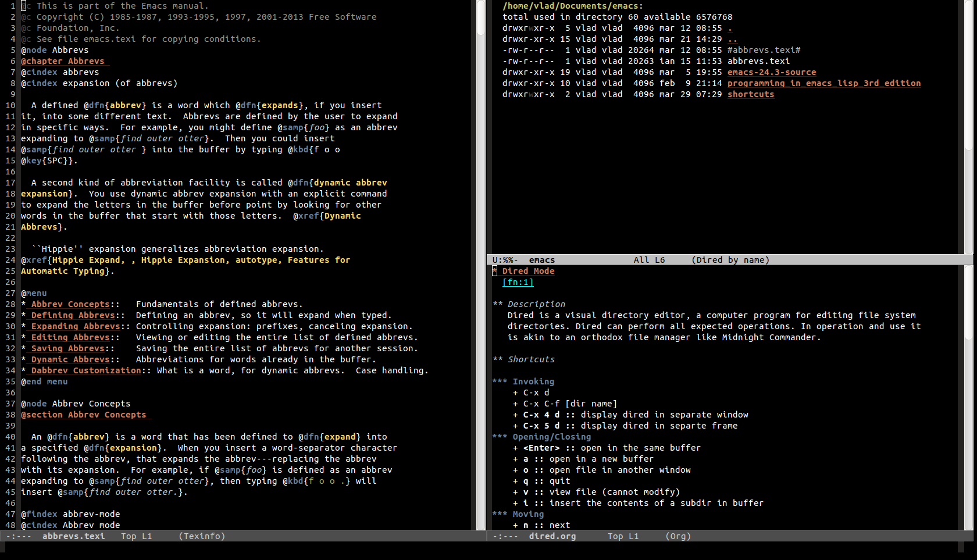
Task: Click the '@cindex expansion (of abbrevs)' line
Action: pos(99,83)
